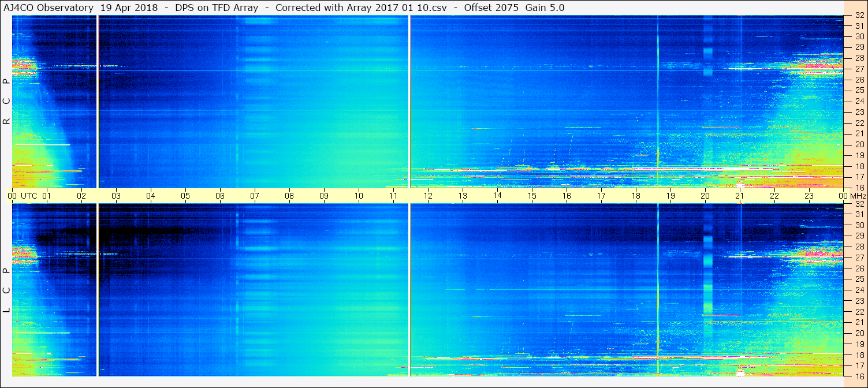The image size is (868, 388).
Task: Click the 18 MHz tick on RCP panel
Action: tap(859, 166)
